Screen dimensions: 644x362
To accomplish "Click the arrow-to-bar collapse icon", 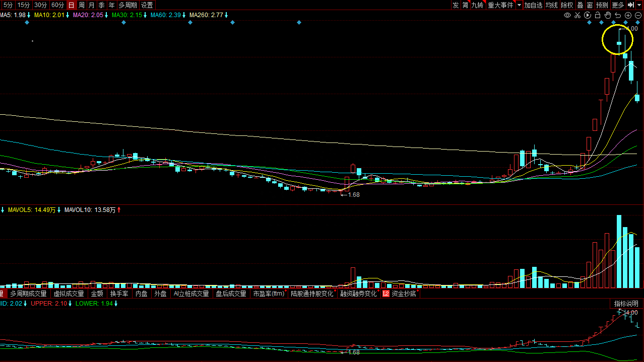I will coord(630,5).
